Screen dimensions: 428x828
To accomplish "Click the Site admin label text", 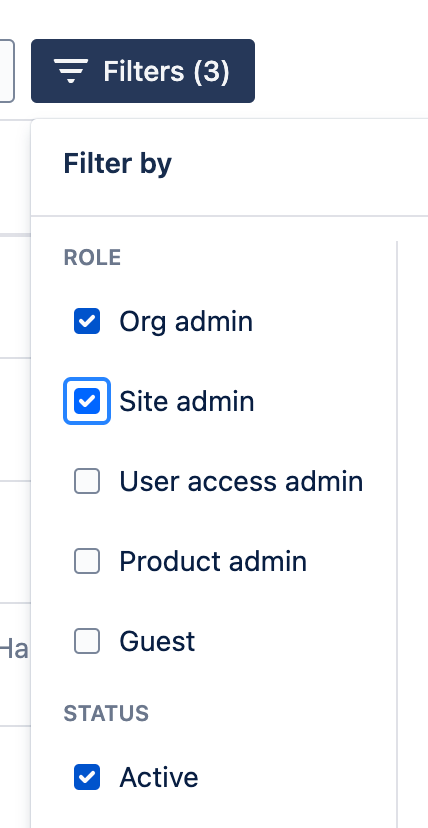I will point(187,401).
